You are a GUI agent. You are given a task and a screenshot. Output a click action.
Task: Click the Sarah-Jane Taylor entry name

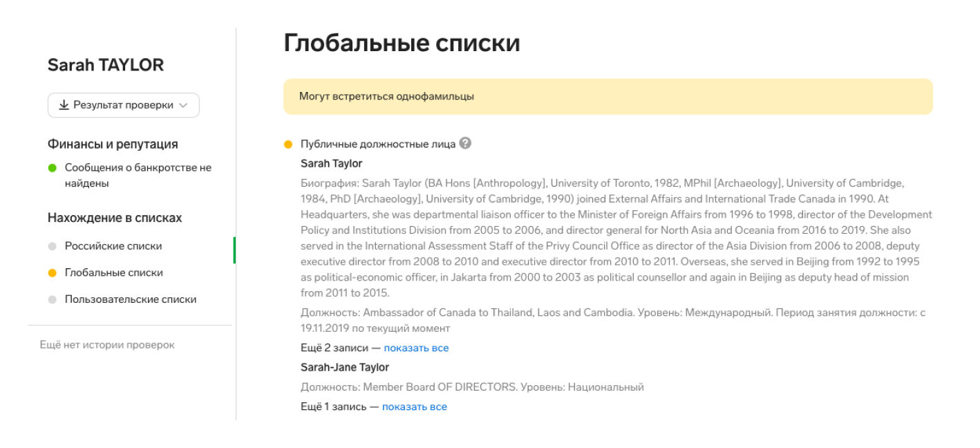point(345,367)
